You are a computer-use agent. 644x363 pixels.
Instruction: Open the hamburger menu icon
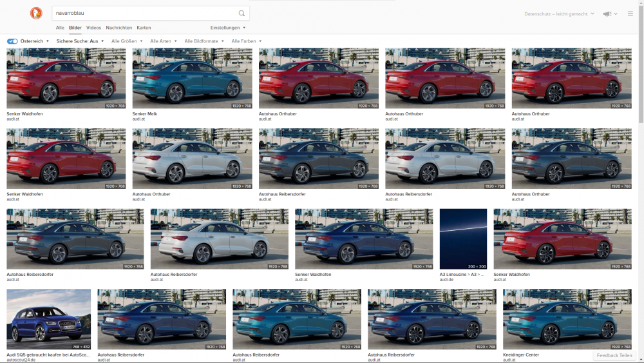pos(630,14)
